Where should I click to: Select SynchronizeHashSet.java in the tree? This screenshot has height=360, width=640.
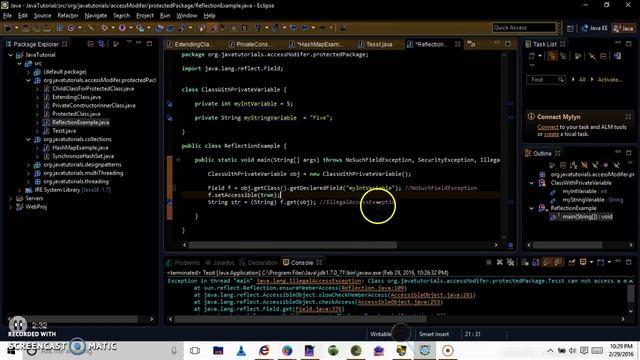[x=83, y=156]
